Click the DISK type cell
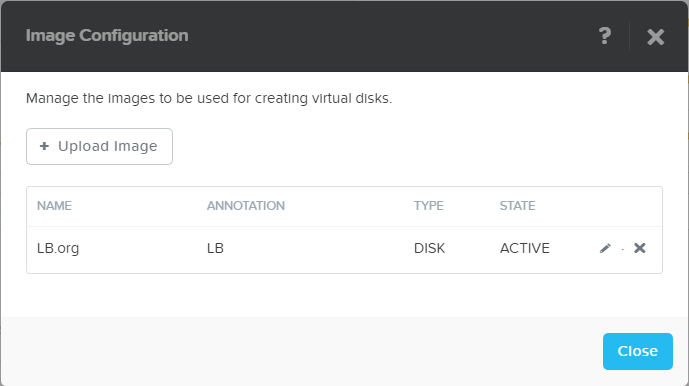689x386 pixels. (429, 248)
